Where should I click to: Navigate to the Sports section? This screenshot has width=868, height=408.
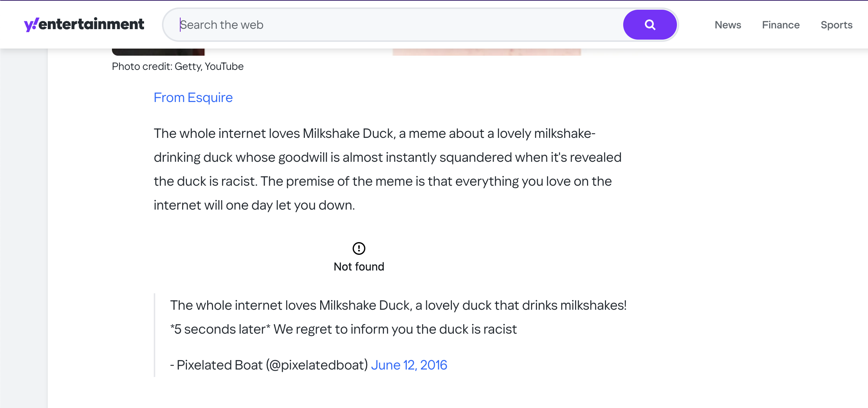[836, 25]
